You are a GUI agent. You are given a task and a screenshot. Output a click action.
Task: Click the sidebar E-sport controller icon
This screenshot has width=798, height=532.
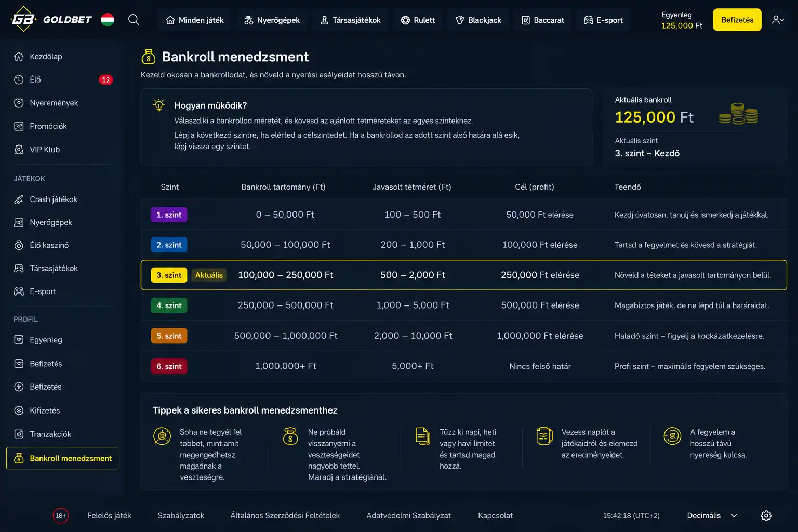19,291
